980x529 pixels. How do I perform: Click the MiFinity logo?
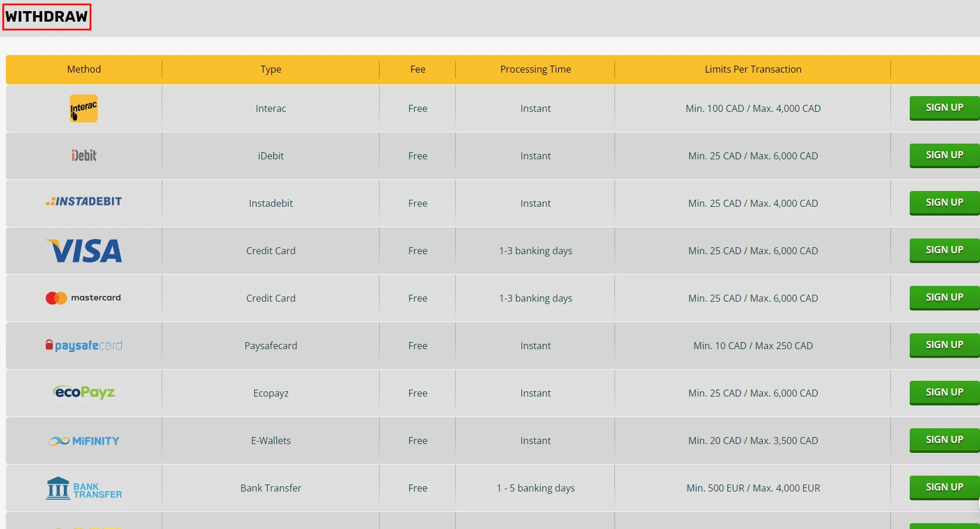(84, 441)
